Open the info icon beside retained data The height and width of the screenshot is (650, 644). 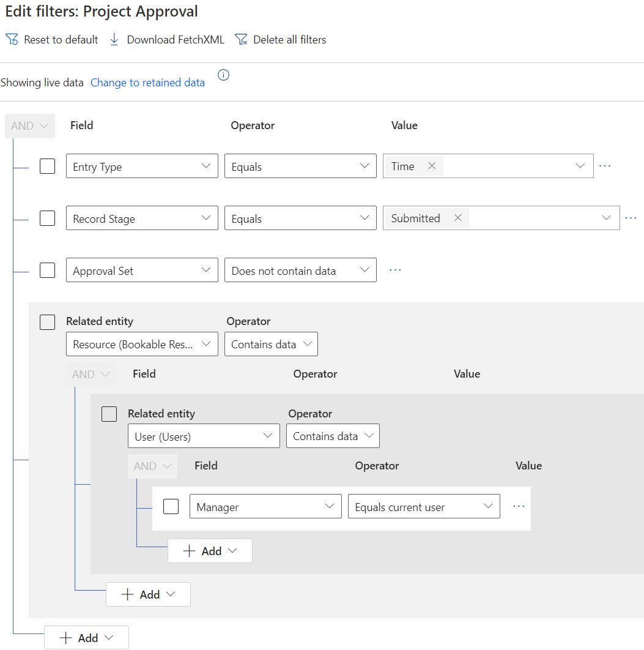[x=224, y=75]
